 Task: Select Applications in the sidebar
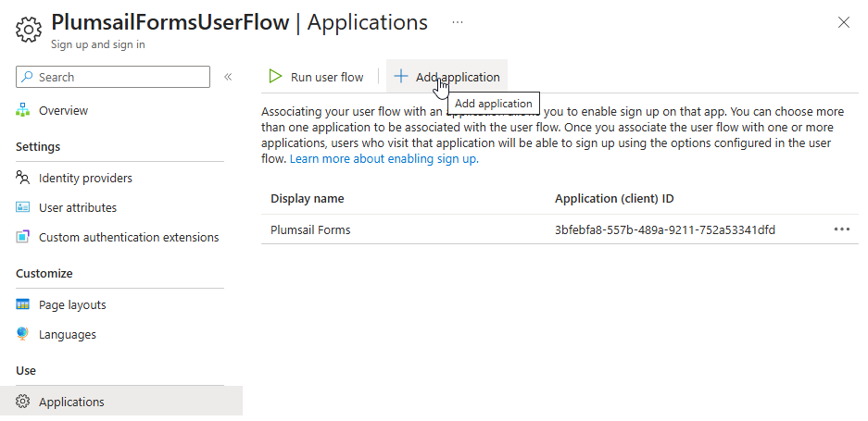pyautogui.click(x=120, y=402)
